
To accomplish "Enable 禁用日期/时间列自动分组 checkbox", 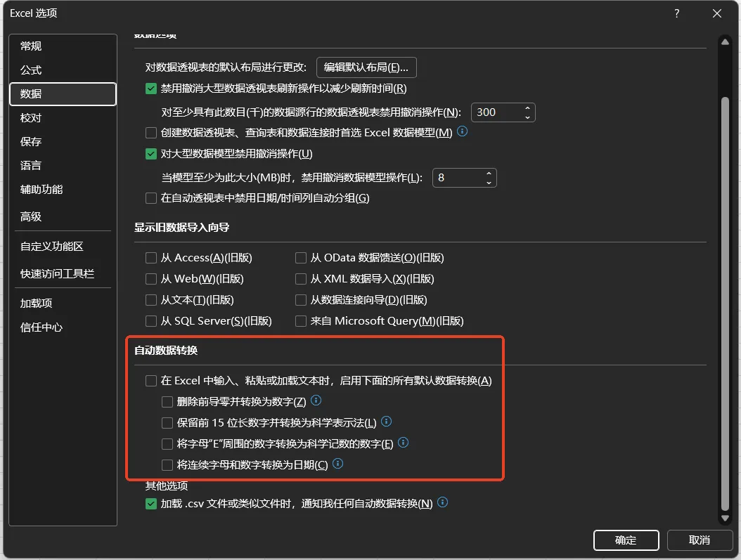I will click(x=151, y=198).
